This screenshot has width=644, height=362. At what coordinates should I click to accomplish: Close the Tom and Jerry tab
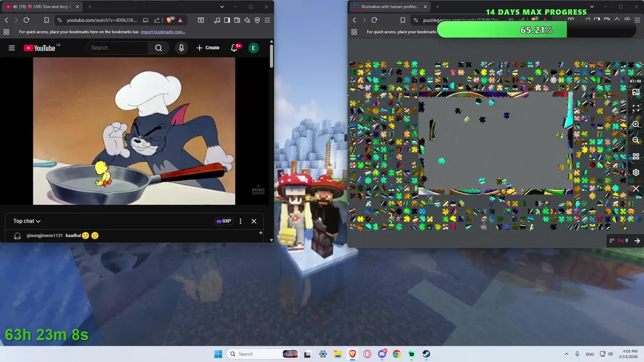coord(77,7)
